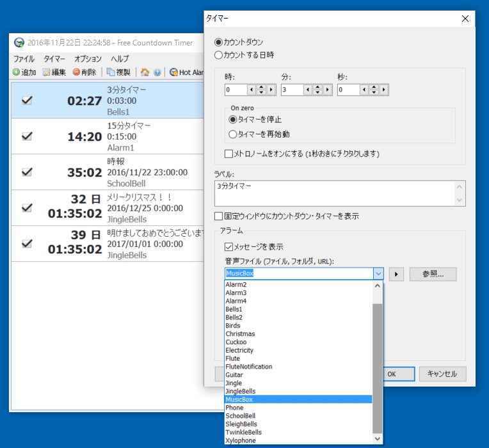Image resolution: width=489 pixels, height=448 pixels.
Task: Click the 秒 field right arrow button
Action: tap(383, 90)
